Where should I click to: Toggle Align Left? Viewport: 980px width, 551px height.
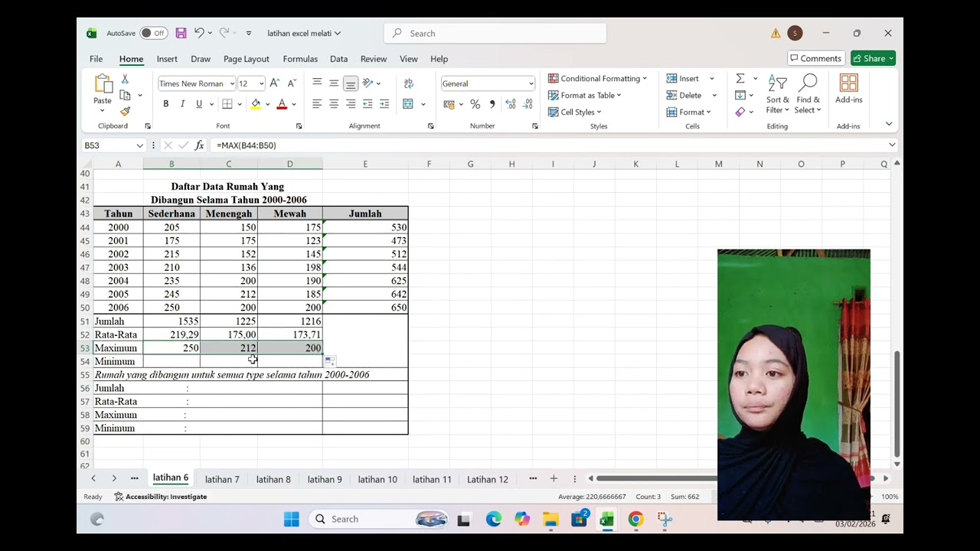pos(317,104)
